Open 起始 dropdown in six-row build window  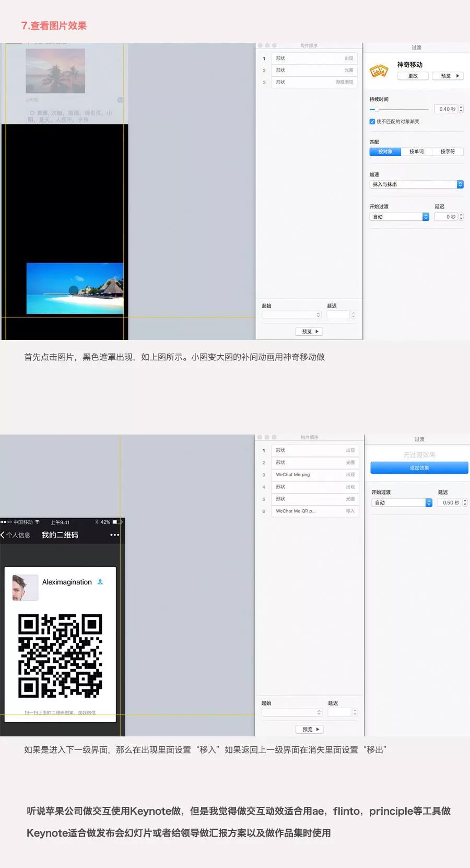(x=291, y=712)
